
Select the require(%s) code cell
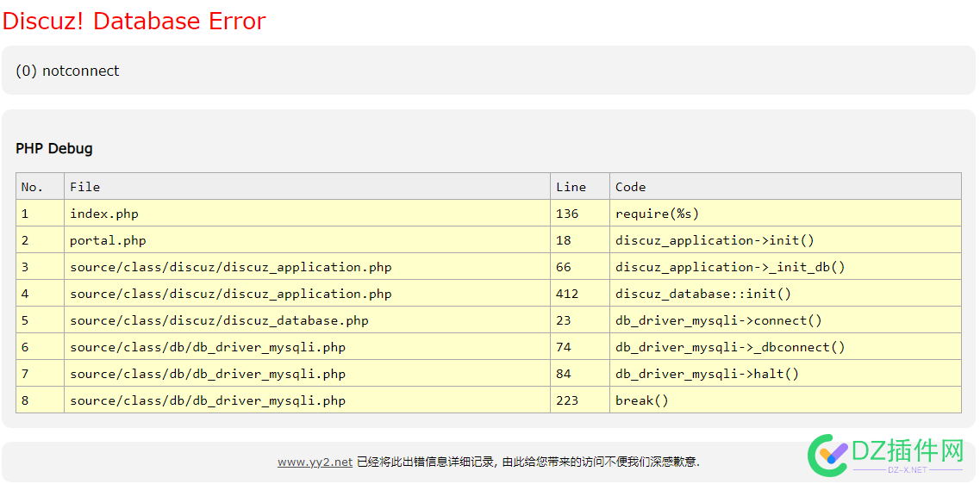click(x=785, y=214)
